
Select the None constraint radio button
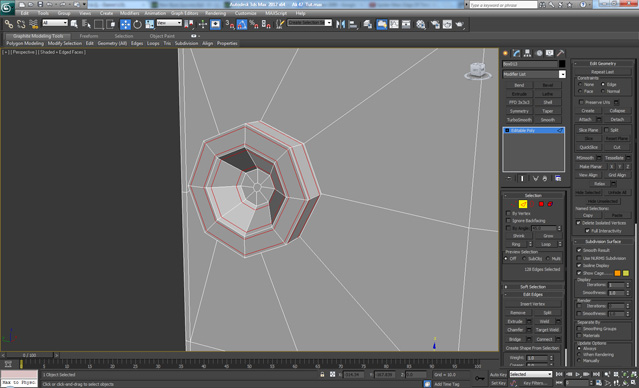[x=580, y=84]
